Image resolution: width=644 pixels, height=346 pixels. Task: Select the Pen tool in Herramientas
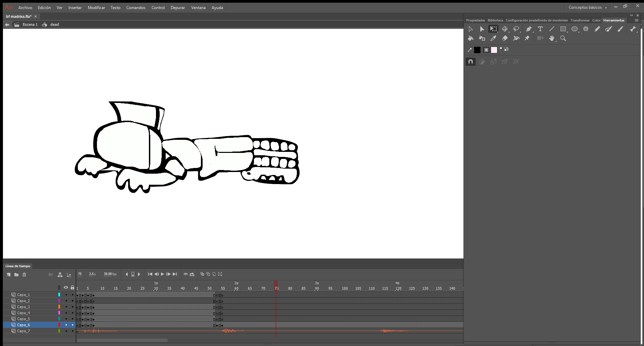point(529,29)
